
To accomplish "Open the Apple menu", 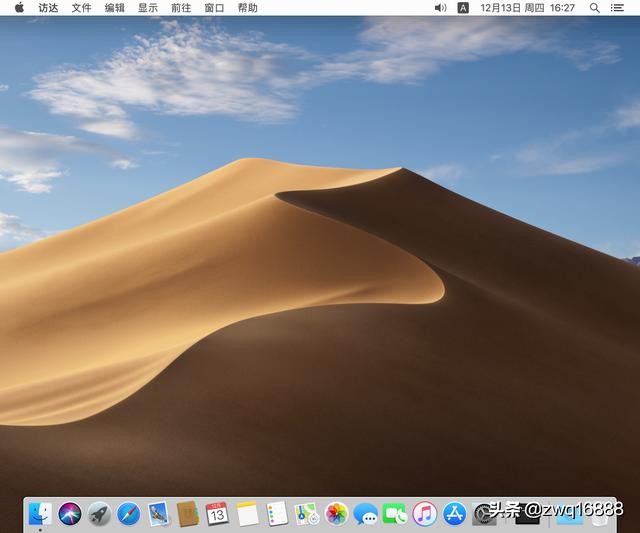I will tap(19, 7).
